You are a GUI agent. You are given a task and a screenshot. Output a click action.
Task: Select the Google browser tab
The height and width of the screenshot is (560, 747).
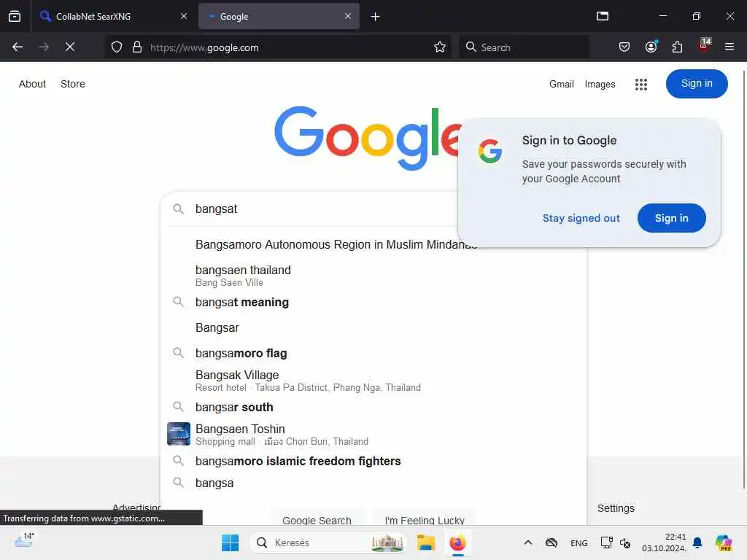[279, 16]
